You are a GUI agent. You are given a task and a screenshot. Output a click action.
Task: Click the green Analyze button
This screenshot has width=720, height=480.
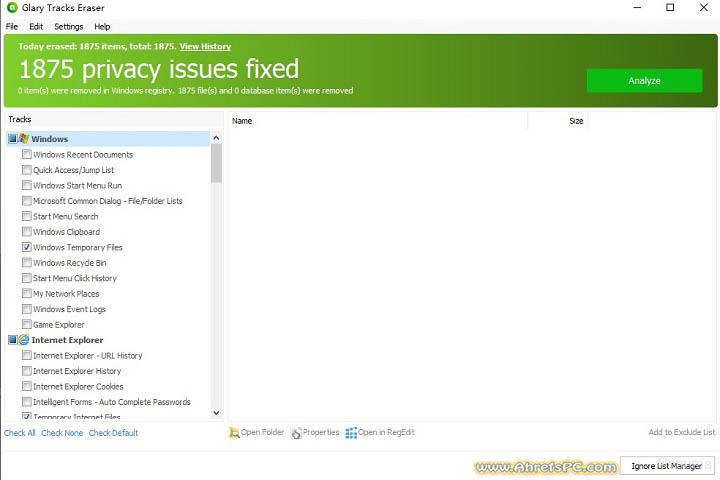(644, 81)
